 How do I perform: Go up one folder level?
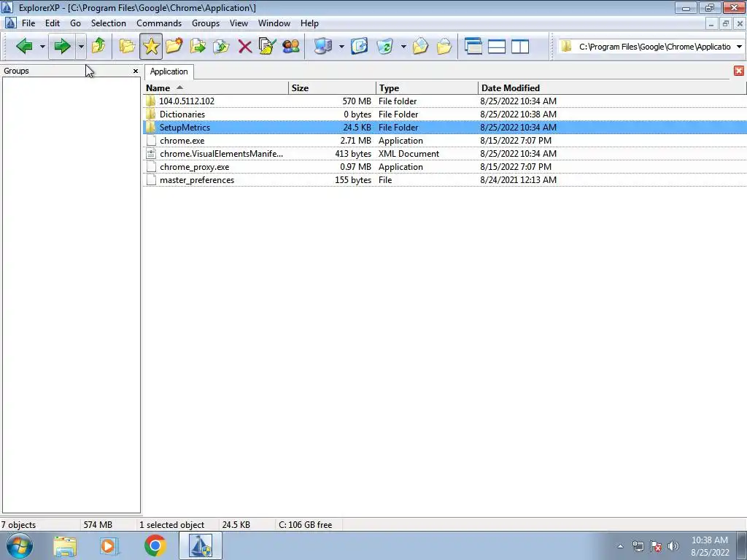click(98, 46)
